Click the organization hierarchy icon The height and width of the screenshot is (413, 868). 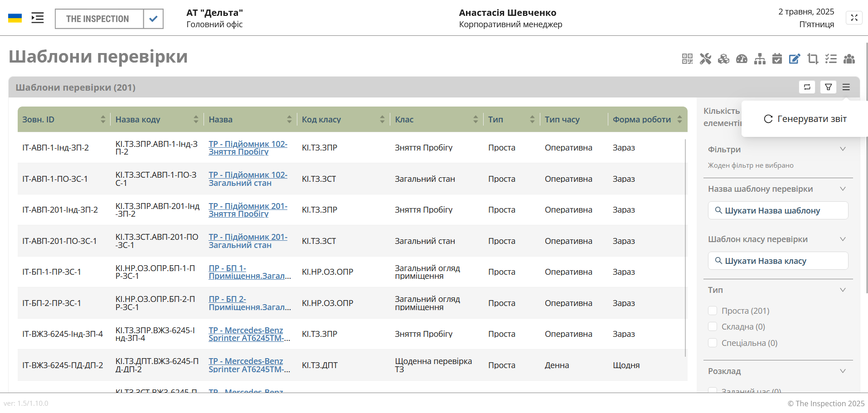760,59
